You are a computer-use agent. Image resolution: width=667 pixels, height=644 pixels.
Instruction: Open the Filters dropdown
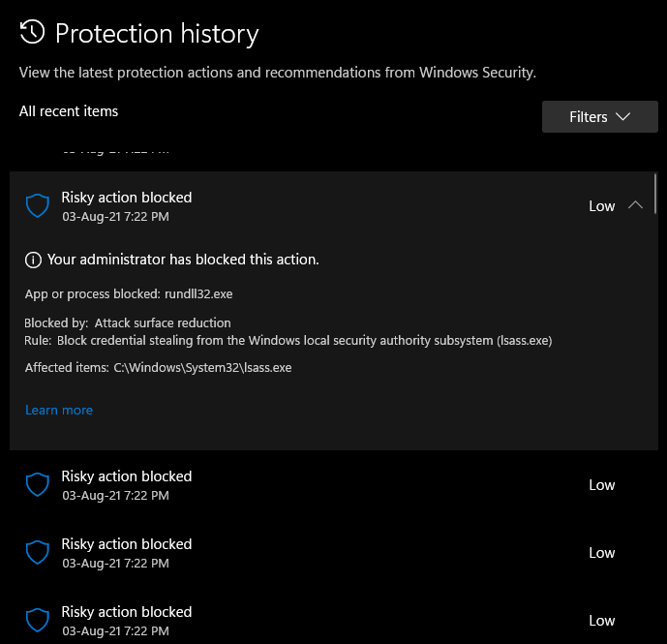tap(599, 117)
